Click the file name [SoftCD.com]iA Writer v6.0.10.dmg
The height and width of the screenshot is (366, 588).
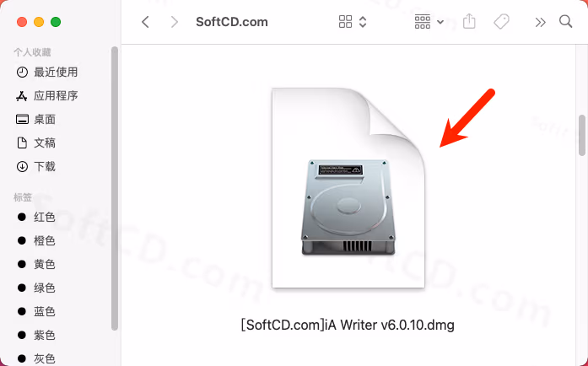point(348,325)
